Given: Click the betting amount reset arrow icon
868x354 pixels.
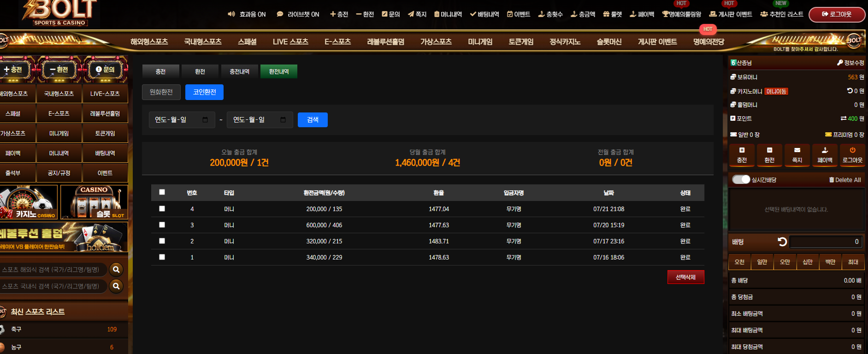Looking at the screenshot, I should [782, 242].
